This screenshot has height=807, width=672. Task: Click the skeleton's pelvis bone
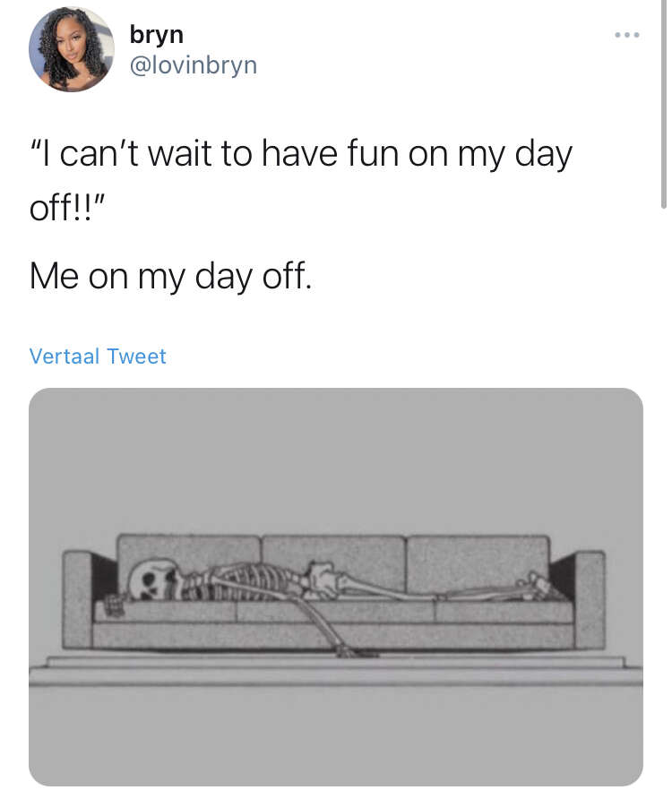[323, 580]
